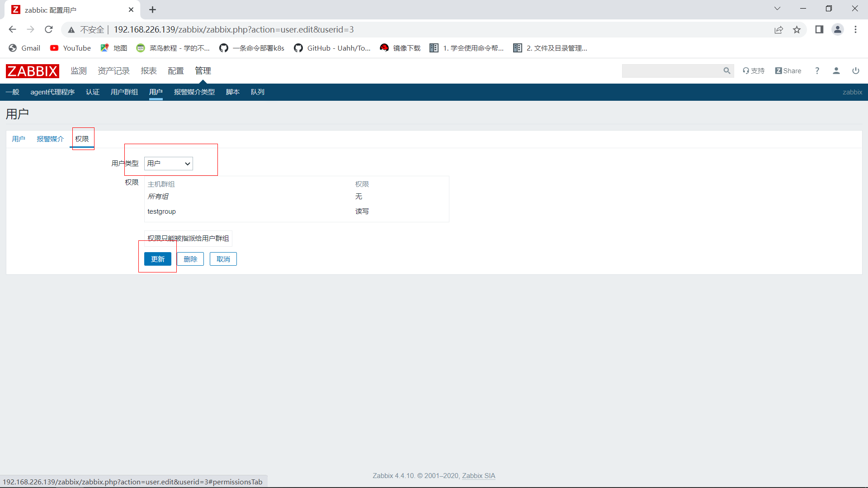The width and height of the screenshot is (868, 488).
Task: Open the 用户群组 submenu item
Action: [x=124, y=92]
